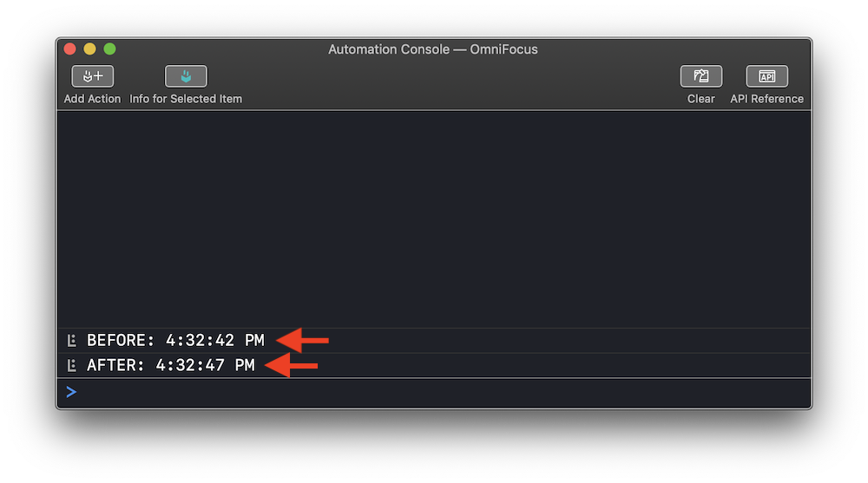Click the "Clear" text label
The height and width of the screenshot is (483, 868).
click(700, 99)
